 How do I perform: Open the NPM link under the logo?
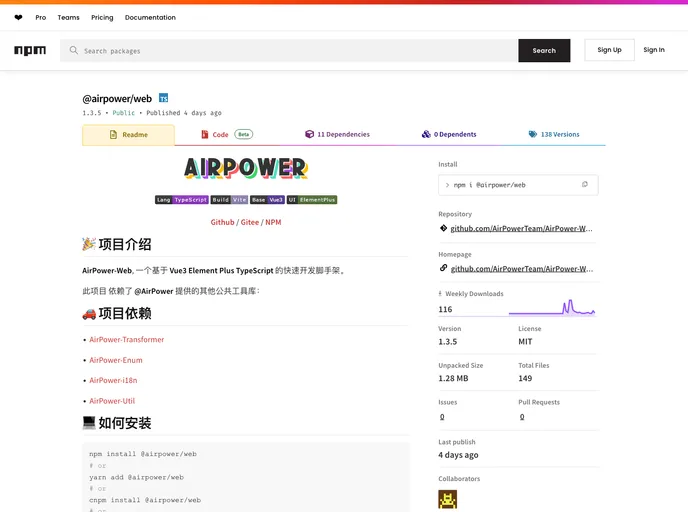(273, 222)
